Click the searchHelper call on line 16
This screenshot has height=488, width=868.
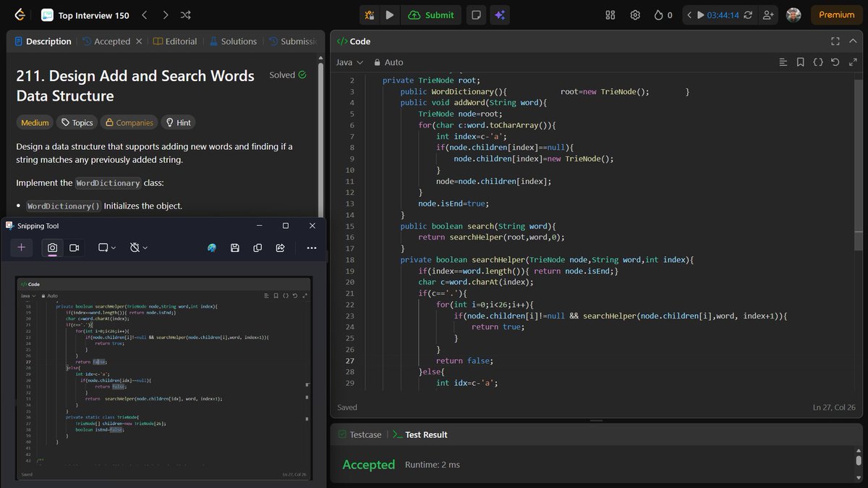506,237
